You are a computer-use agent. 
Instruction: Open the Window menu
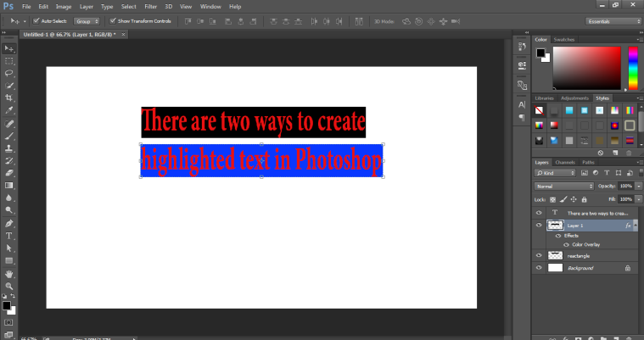[x=210, y=7]
